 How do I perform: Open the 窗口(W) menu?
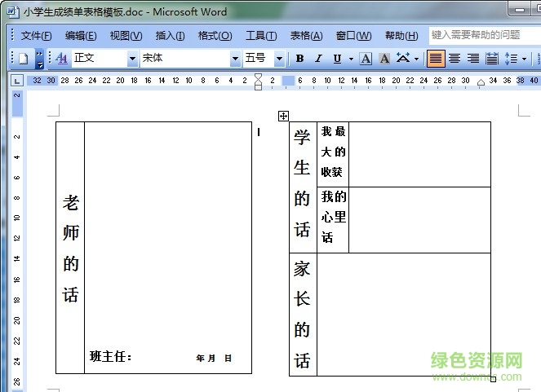[353, 36]
